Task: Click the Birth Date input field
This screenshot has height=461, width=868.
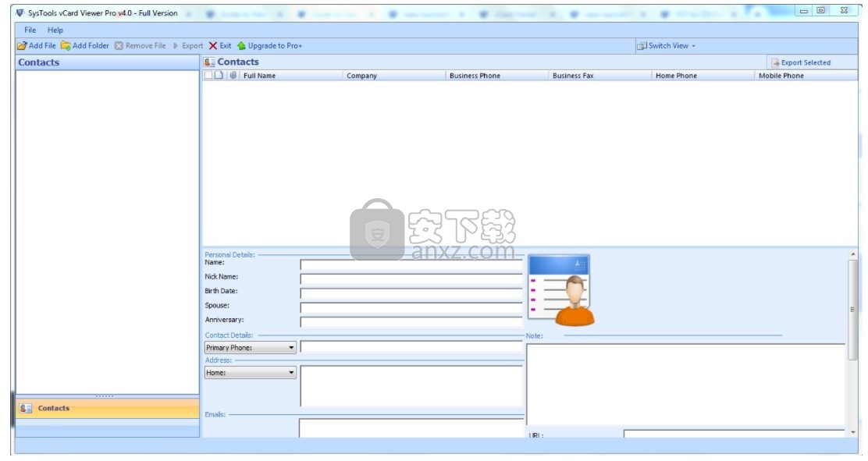Action: (x=411, y=294)
